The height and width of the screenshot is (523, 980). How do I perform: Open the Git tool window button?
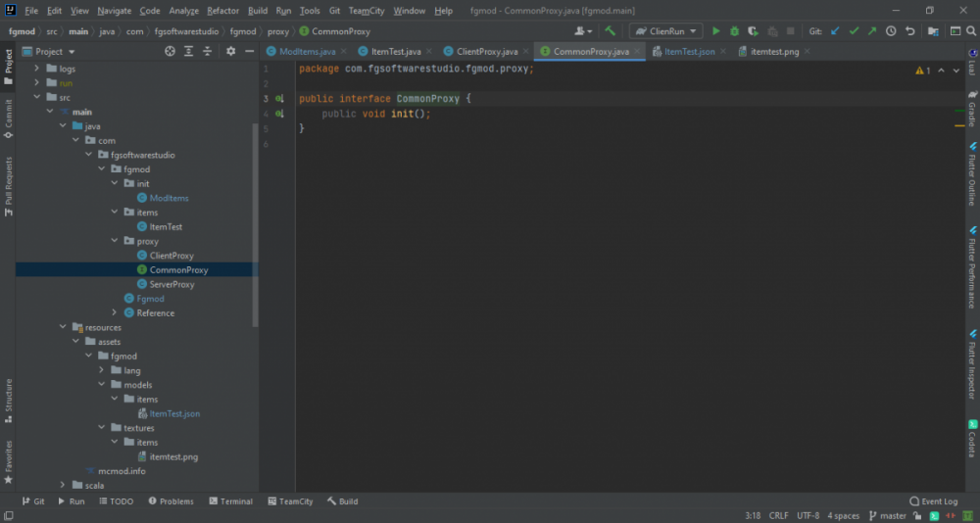pos(33,501)
